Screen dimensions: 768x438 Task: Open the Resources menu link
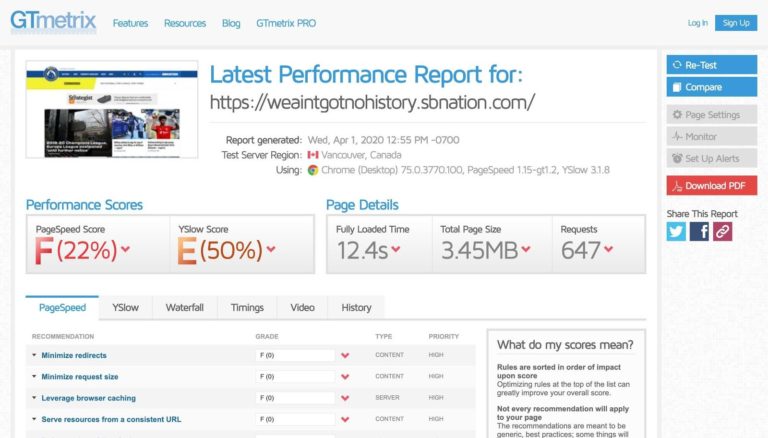(185, 23)
